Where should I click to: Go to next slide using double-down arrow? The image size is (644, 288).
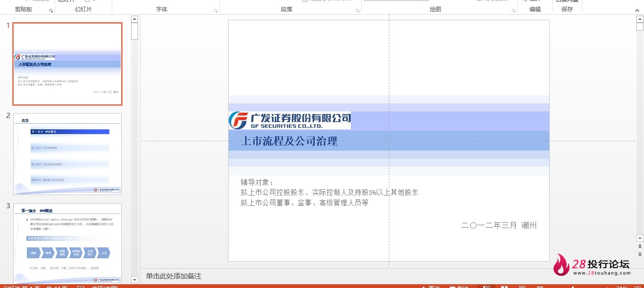pyautogui.click(x=640, y=254)
